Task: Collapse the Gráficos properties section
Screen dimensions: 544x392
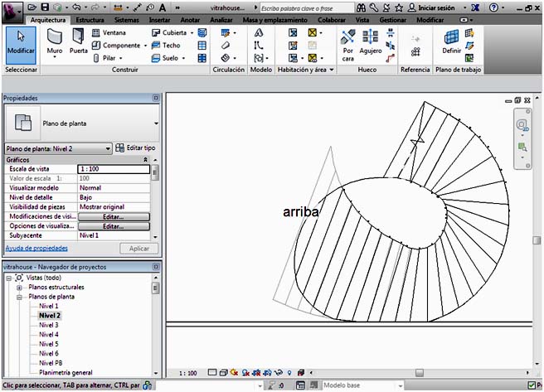Action: click(x=146, y=159)
